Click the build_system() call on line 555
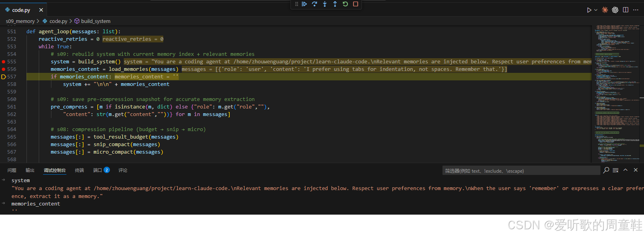This screenshot has width=644, height=236. 99,62
